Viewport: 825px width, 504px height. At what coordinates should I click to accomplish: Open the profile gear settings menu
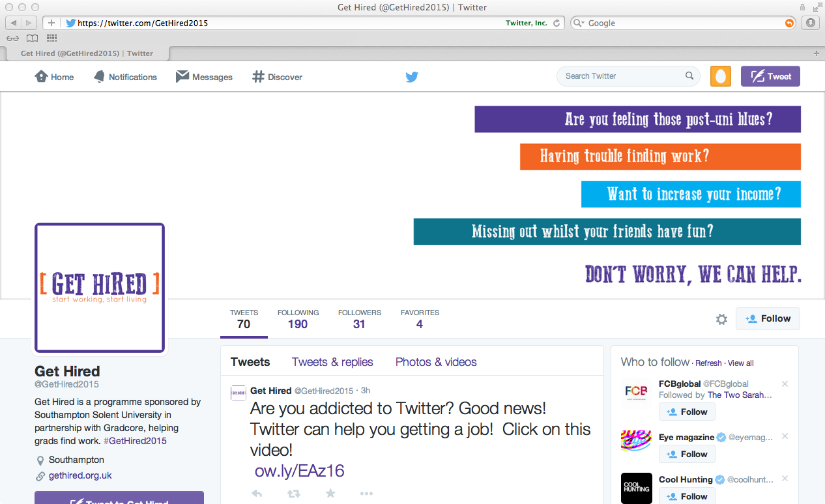point(721,319)
